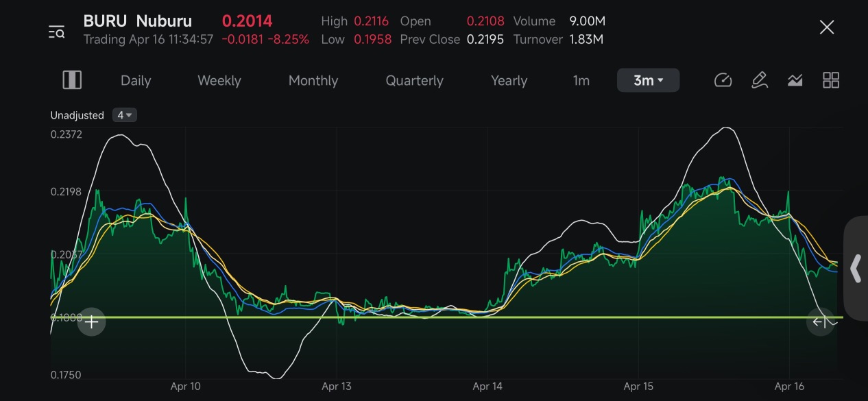Close the full-screen chart view

click(827, 27)
